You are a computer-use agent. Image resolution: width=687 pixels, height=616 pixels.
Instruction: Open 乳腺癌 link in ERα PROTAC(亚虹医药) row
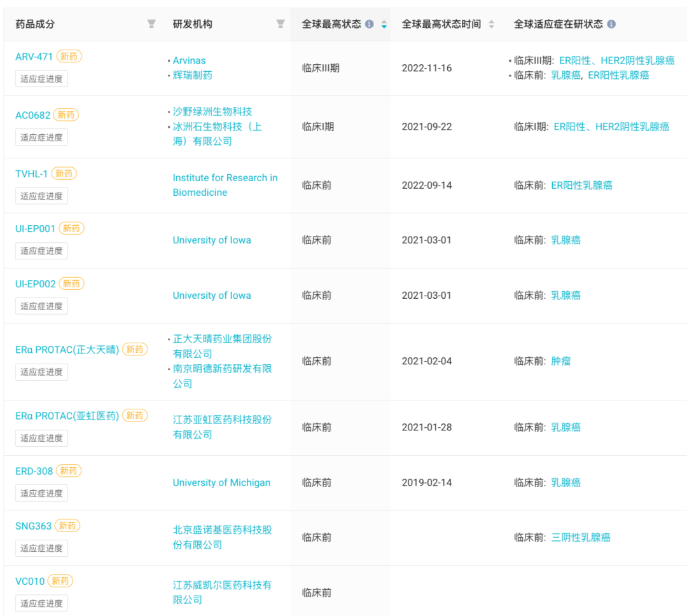[x=566, y=427]
